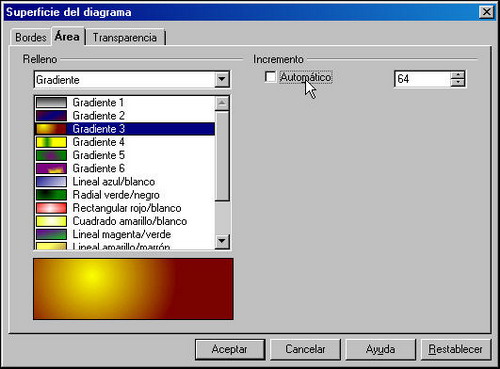Close the Superficie del diagrama dialog
This screenshot has width=500, height=369.
point(487,12)
